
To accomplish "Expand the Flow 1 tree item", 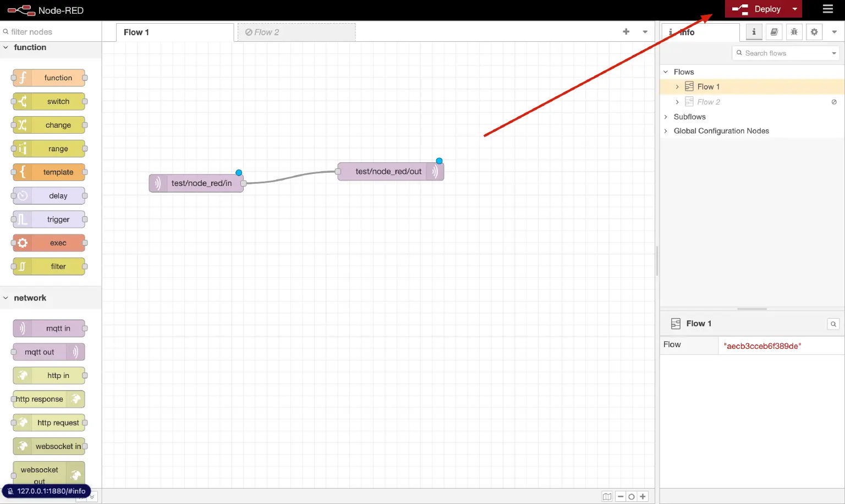I will [x=677, y=86].
